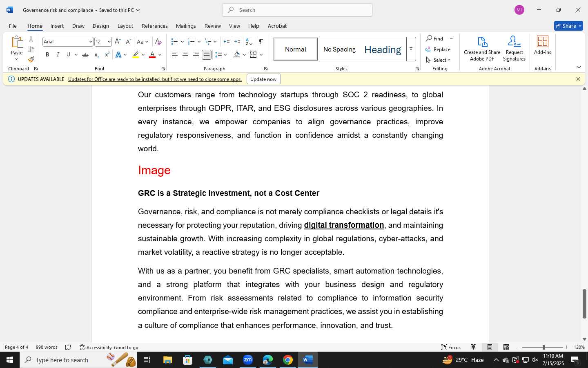Center align the text
The image size is (588, 368).
[x=185, y=55]
